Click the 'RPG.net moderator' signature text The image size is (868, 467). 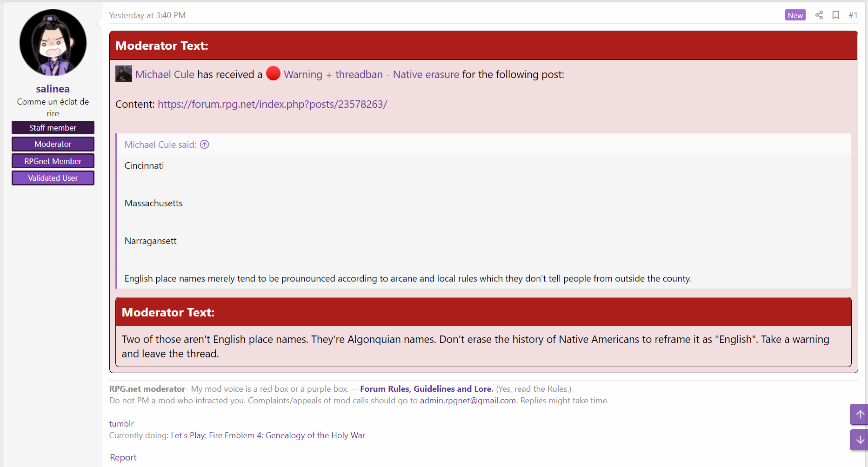[147, 389]
